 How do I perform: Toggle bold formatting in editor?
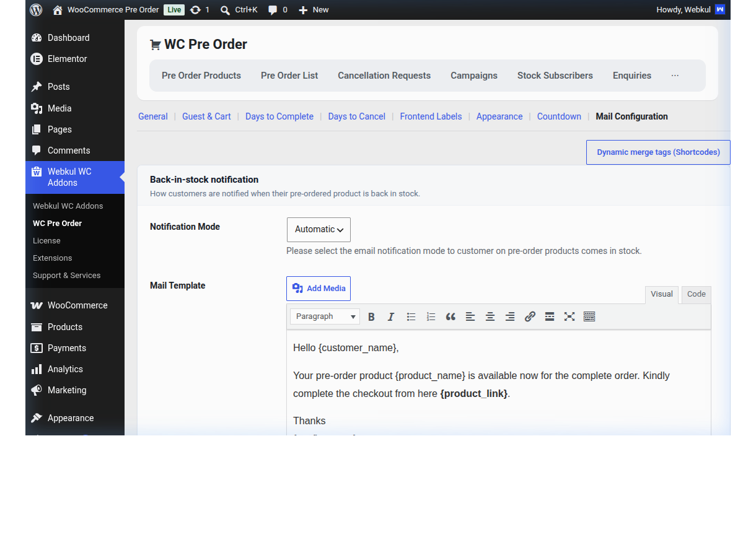point(371,316)
